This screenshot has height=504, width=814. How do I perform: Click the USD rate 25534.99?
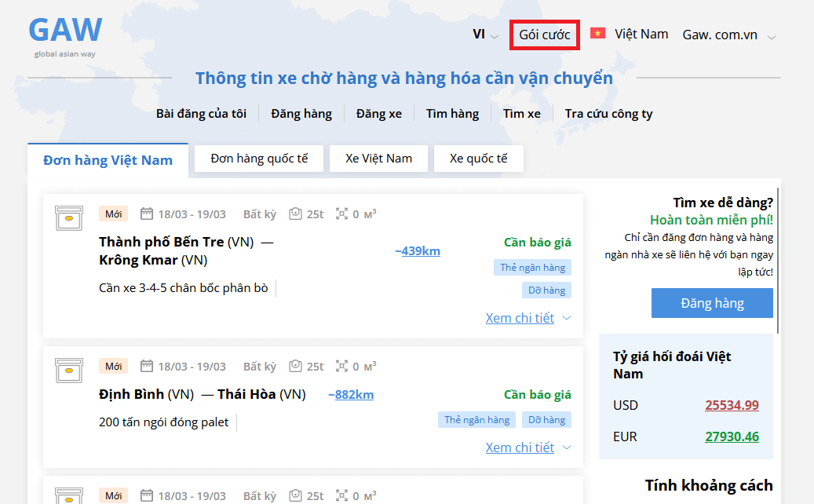click(x=732, y=406)
